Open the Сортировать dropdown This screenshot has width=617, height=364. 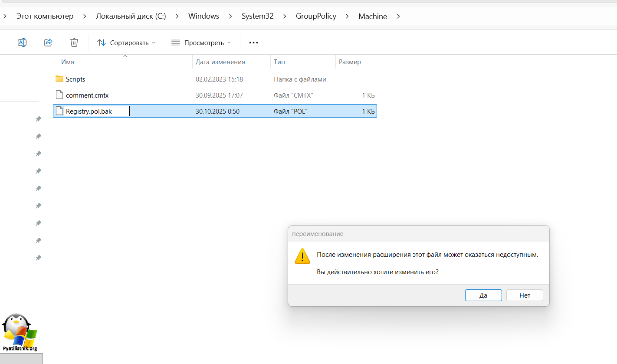coord(127,43)
